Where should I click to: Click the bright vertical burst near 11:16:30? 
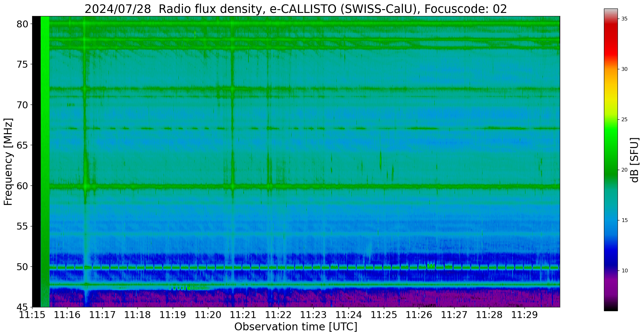tap(84, 162)
